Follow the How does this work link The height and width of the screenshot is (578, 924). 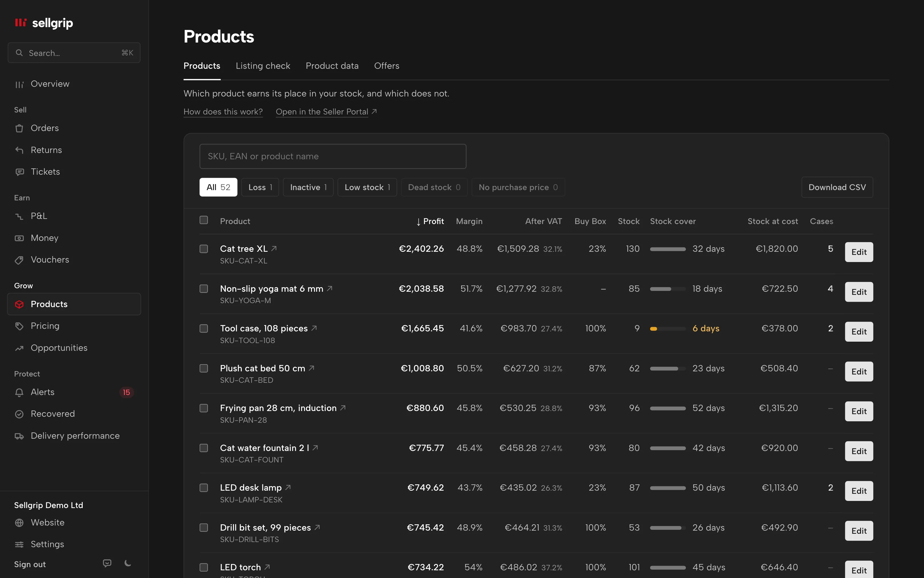(x=223, y=112)
